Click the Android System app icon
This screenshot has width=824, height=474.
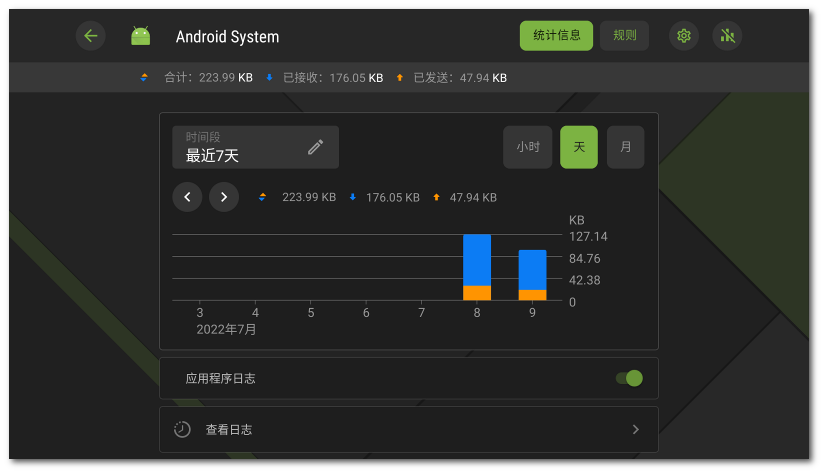pyautogui.click(x=140, y=36)
